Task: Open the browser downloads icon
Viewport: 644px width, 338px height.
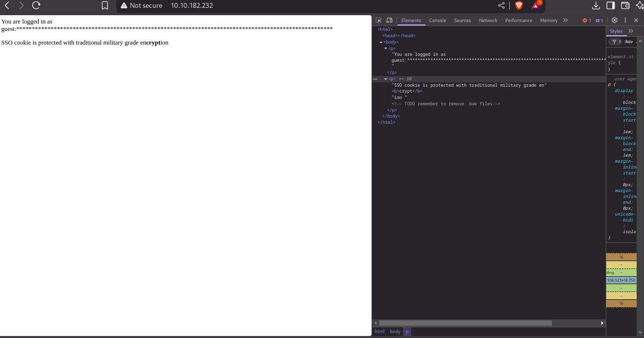Action: coord(596,5)
